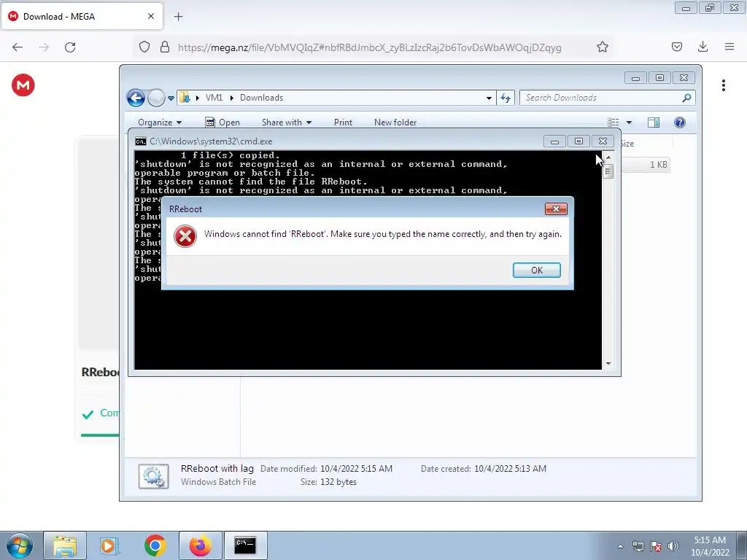
Task: Click the batch file icon in the Explorer details pane
Action: [x=153, y=476]
